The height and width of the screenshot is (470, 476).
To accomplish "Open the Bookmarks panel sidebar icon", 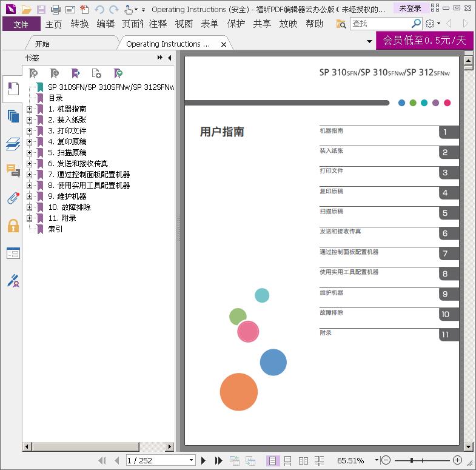I will pyautogui.click(x=13, y=89).
